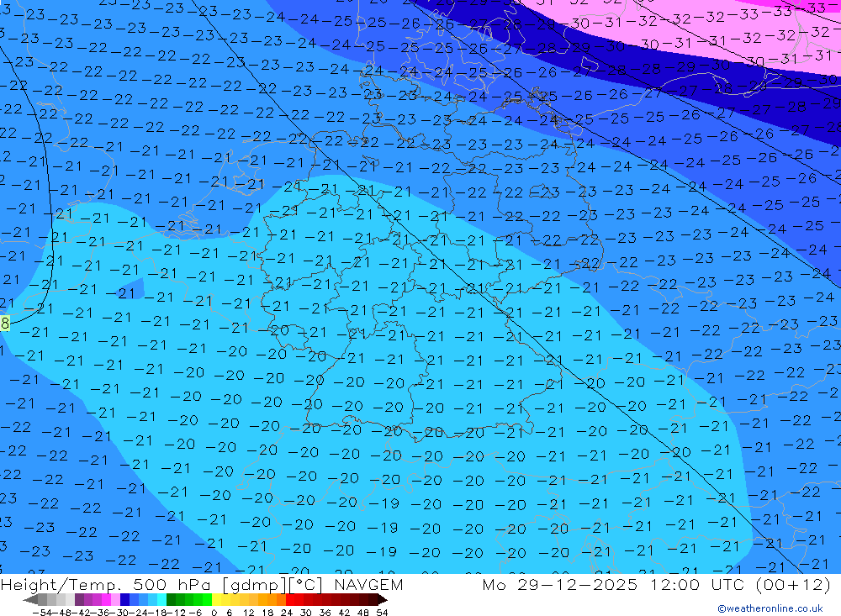
Task: Click the Height/Temp. 500 hPa NAVGEM title
Action: click(202, 584)
